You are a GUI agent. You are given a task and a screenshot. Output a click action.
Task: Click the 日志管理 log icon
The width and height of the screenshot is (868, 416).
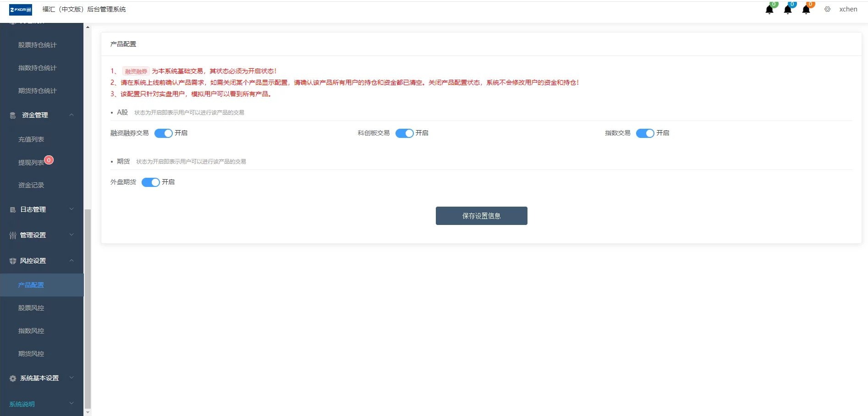(x=12, y=209)
